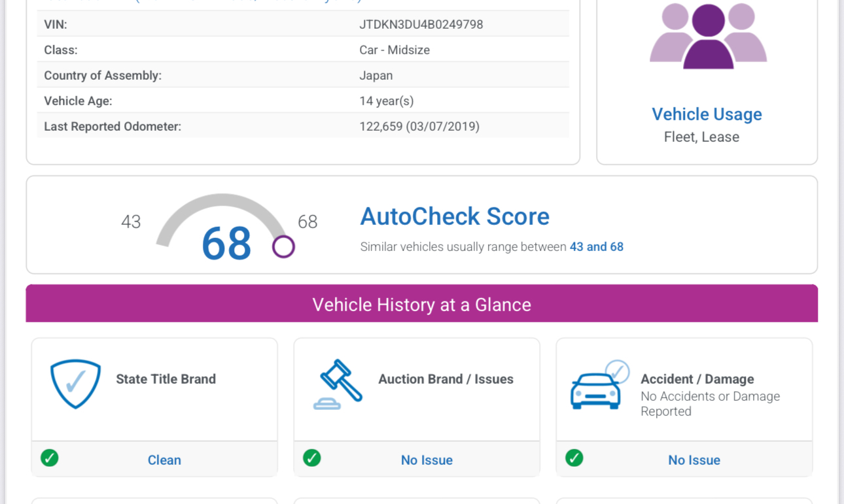Viewport: 844px width, 504px height.
Task: Click the State Title Brand shield icon
Action: (x=75, y=384)
